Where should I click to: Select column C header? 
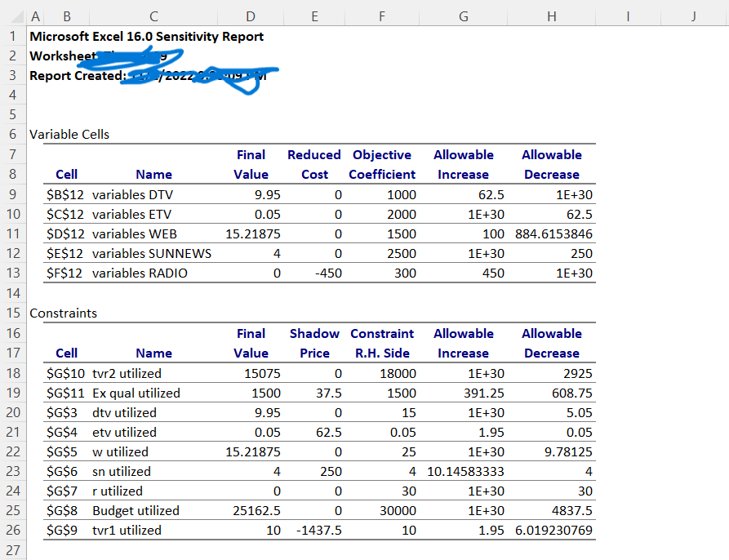[x=153, y=16]
